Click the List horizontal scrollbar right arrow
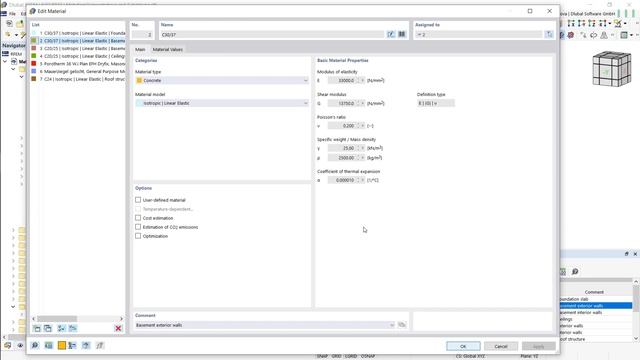Screen dimensions: 640x360 pos(121,318)
